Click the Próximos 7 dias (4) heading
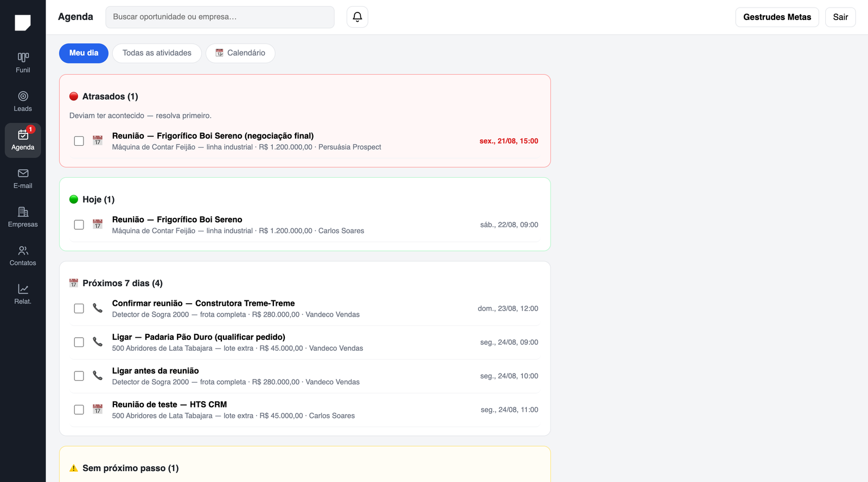The image size is (868, 482). 123,283
